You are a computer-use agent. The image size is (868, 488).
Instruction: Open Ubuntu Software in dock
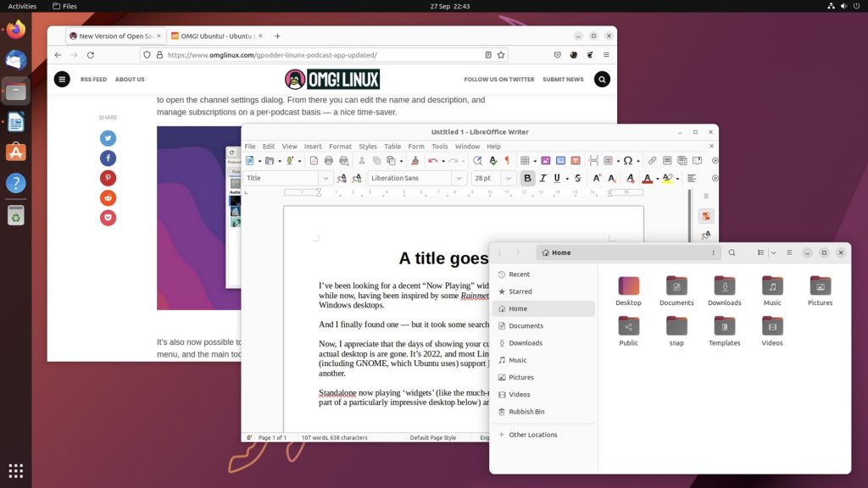click(x=15, y=152)
